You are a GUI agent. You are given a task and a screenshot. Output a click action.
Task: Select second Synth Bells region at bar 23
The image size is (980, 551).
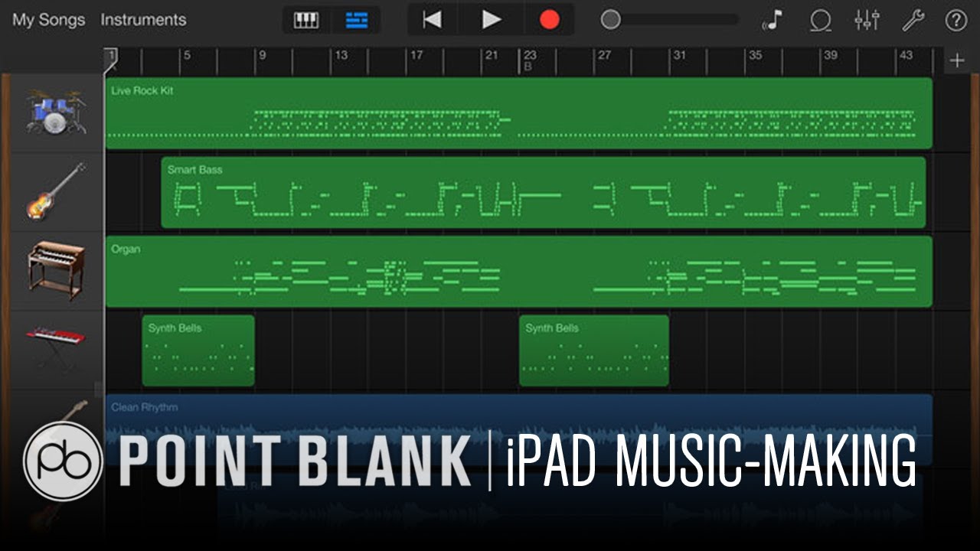pyautogui.click(x=594, y=350)
